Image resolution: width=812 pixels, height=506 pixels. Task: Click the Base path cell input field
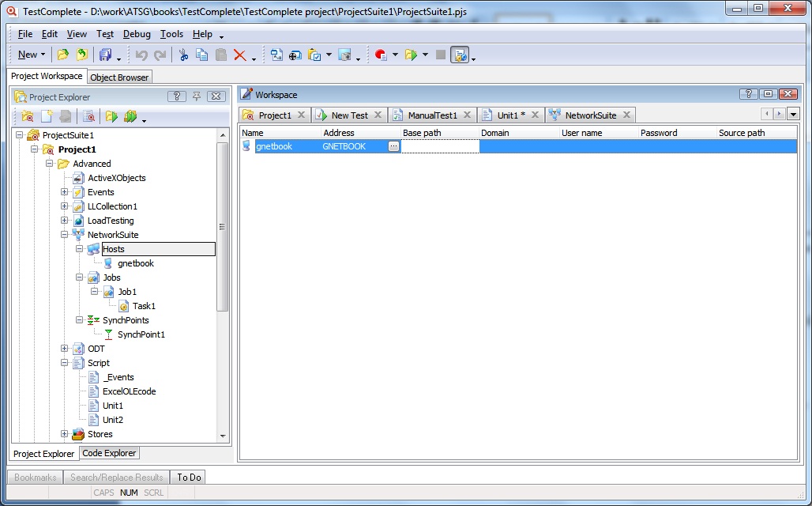pyautogui.click(x=439, y=146)
